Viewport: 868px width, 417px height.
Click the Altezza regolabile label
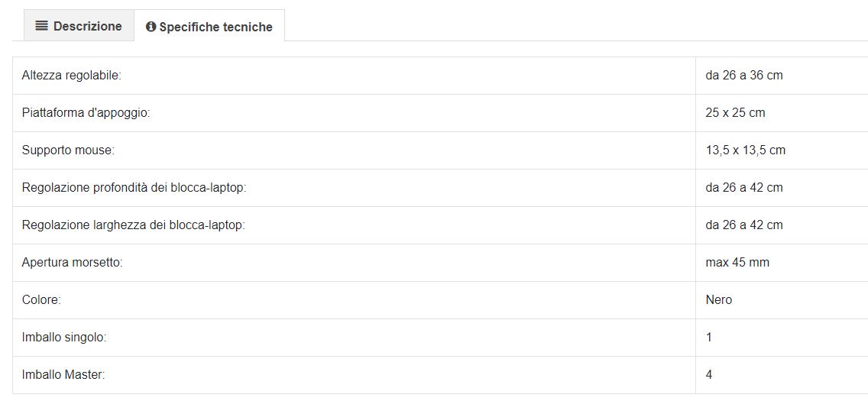71,75
